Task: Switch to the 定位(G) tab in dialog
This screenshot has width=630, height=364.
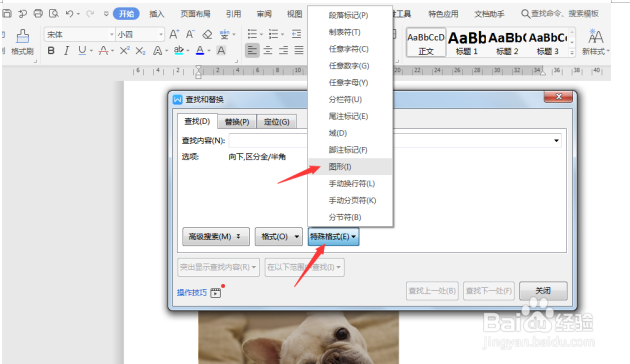Action: [x=276, y=122]
